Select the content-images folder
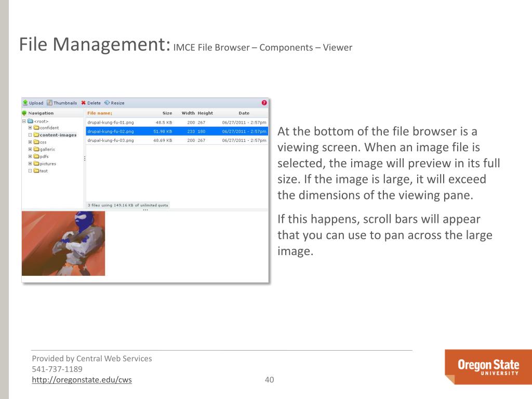 coord(55,135)
